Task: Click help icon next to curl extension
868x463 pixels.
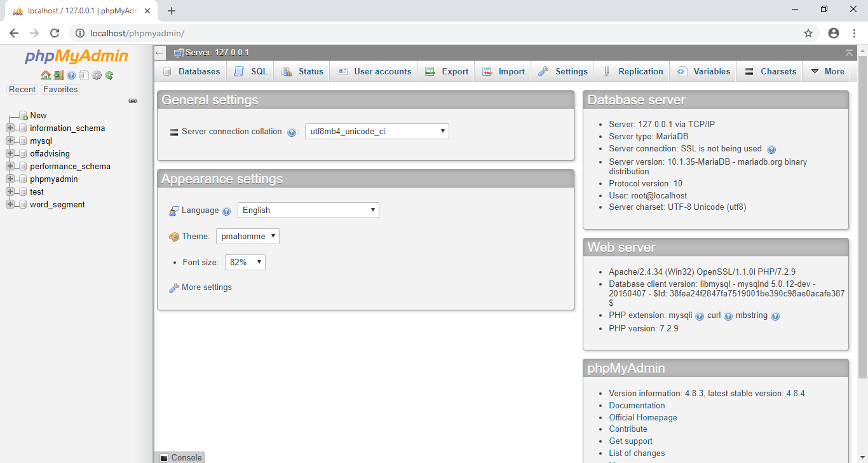Action: point(728,316)
